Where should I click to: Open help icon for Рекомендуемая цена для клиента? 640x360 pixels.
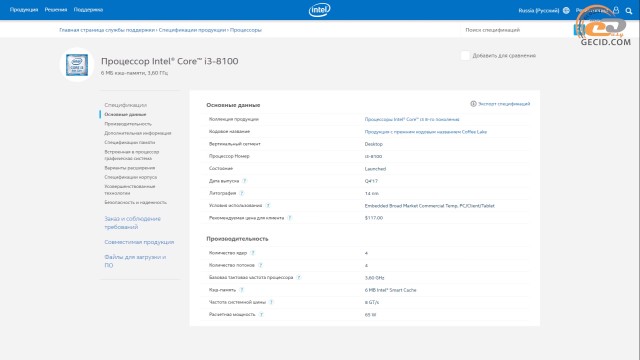(x=289, y=218)
